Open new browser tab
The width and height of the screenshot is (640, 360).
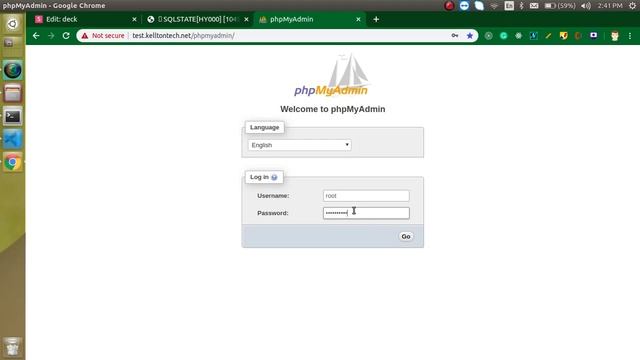[376, 19]
